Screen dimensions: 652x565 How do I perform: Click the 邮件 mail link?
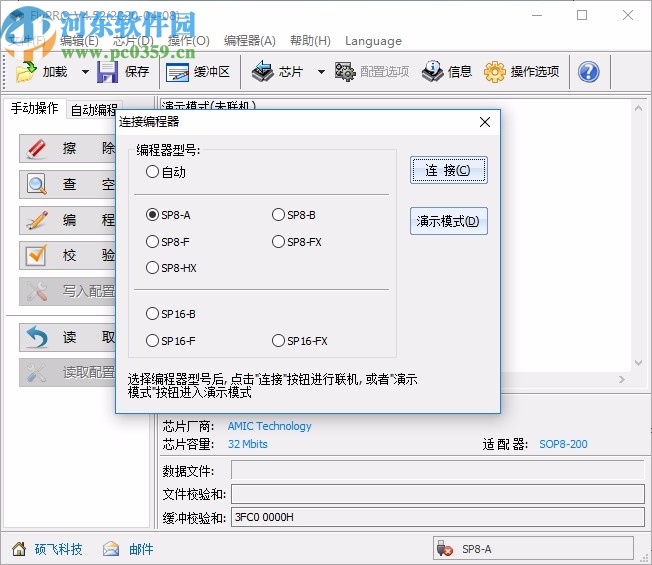click(x=141, y=549)
